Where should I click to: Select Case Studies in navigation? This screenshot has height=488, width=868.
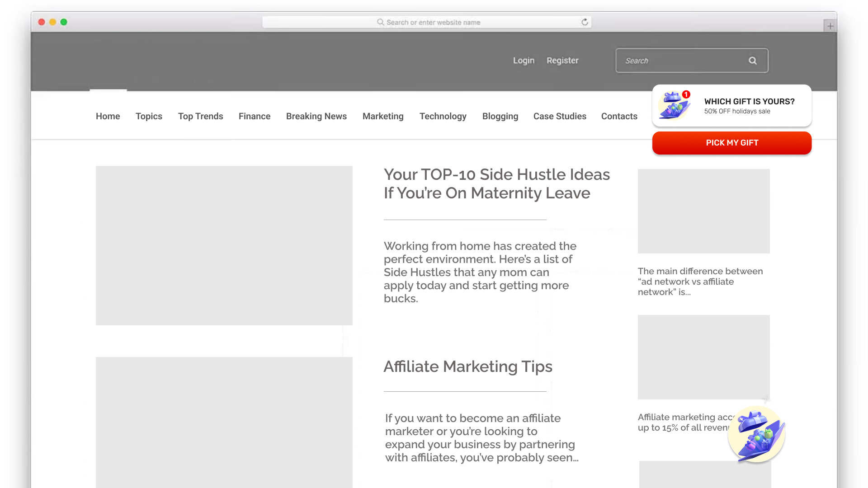560,116
